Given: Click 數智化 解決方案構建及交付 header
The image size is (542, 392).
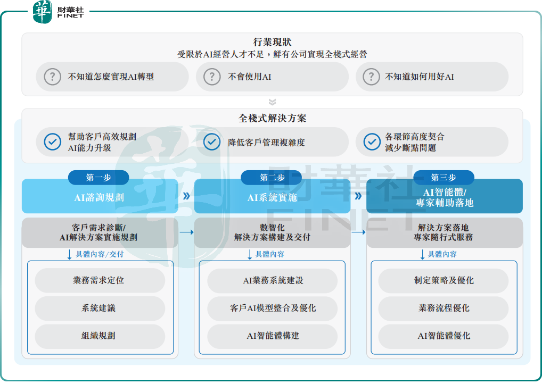Looking at the screenshot, I should click(x=273, y=232).
